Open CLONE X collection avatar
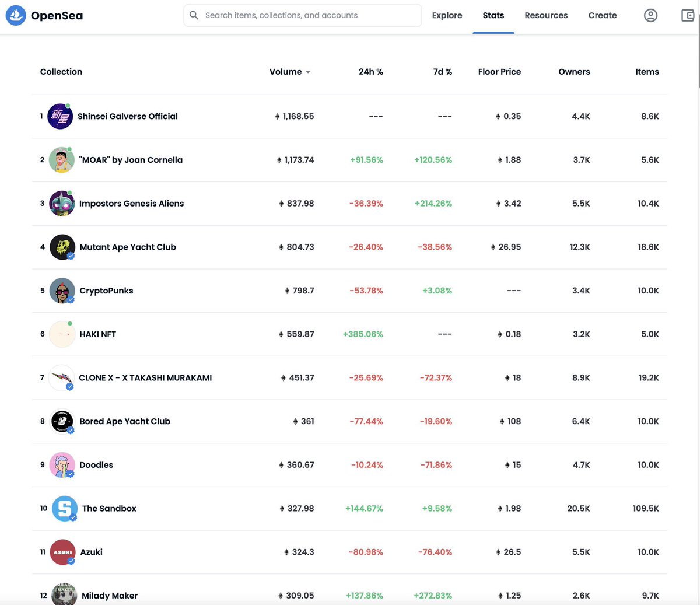Viewport: 700px width, 605px height. point(62,378)
